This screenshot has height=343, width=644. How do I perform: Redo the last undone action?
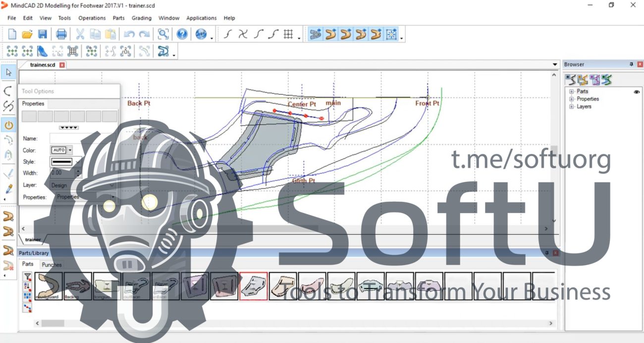point(144,34)
